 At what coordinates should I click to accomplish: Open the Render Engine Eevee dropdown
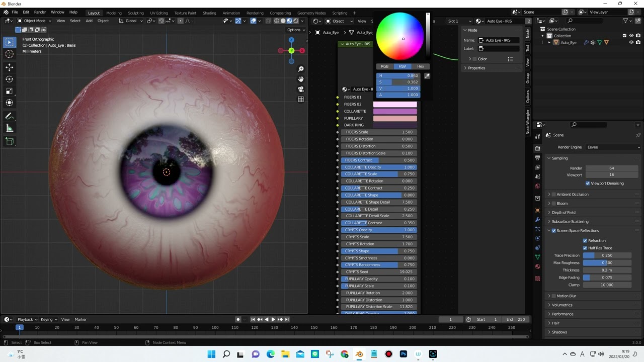point(613,147)
